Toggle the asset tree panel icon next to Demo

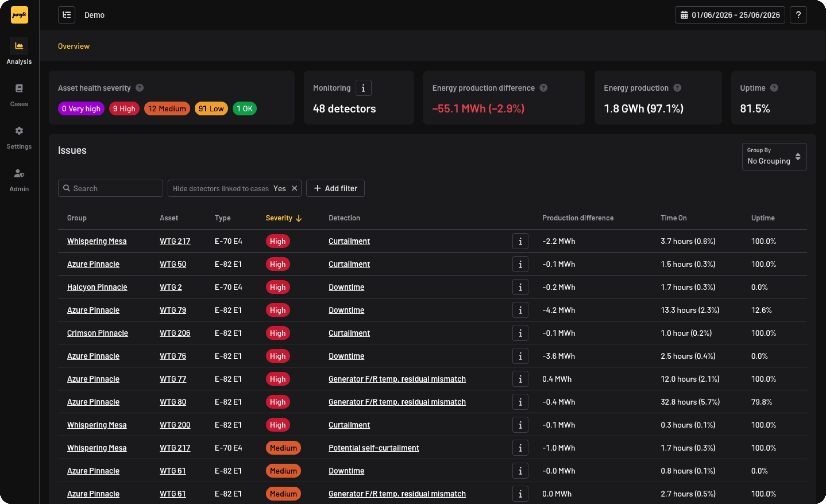coord(66,15)
